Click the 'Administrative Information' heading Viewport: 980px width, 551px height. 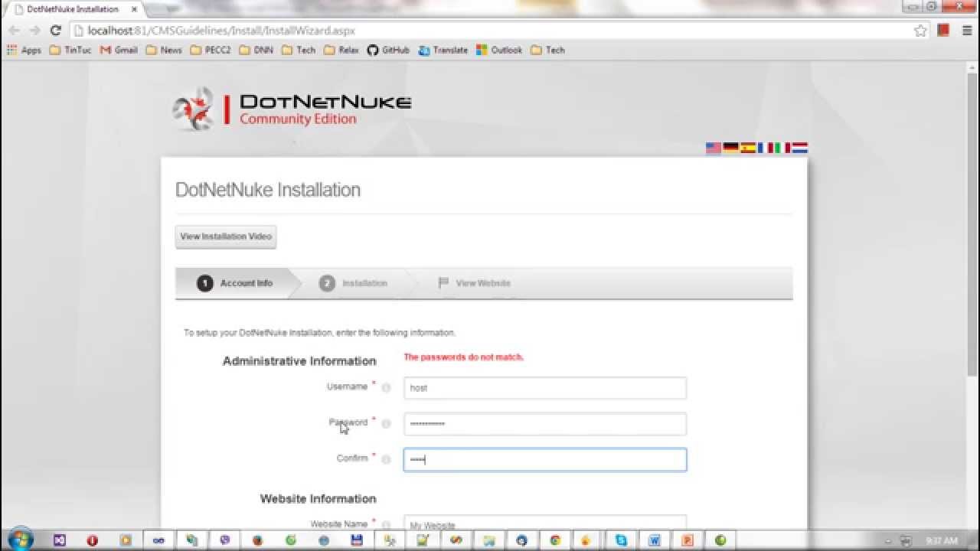299,361
